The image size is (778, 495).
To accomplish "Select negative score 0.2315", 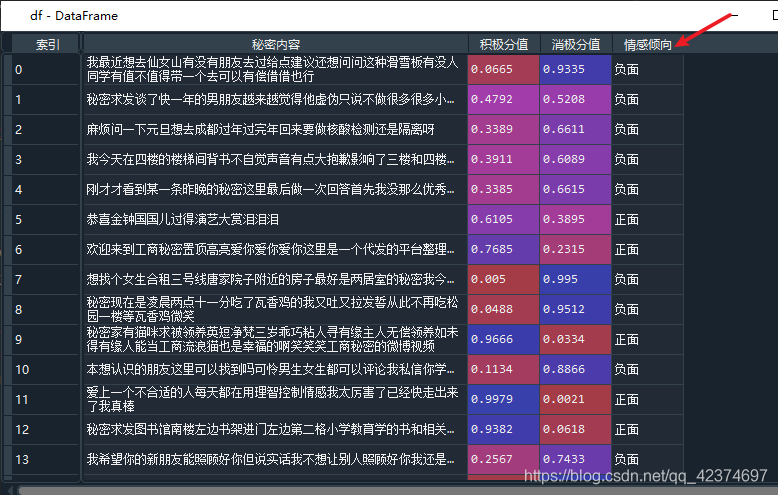I will [x=576, y=249].
